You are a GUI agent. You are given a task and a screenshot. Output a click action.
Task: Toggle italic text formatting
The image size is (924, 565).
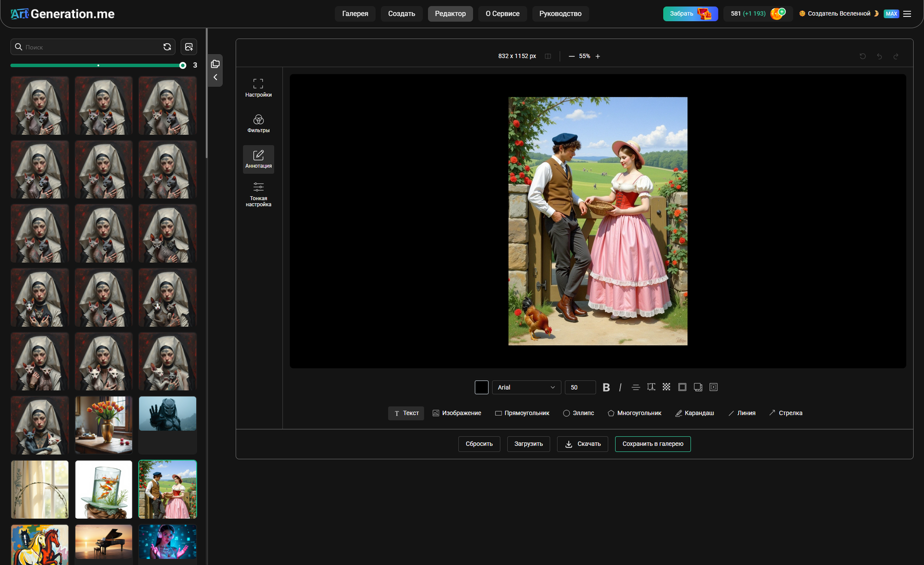[x=620, y=387]
